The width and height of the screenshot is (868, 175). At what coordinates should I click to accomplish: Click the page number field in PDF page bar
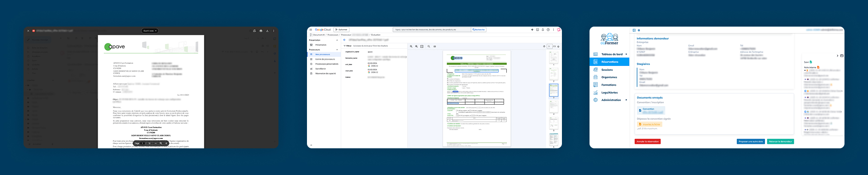click(x=142, y=143)
